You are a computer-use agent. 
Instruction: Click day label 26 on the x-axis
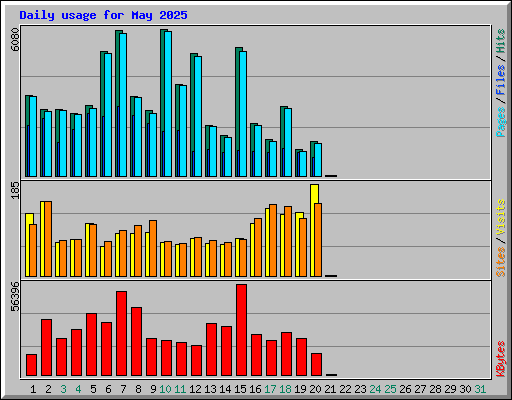[405, 389]
